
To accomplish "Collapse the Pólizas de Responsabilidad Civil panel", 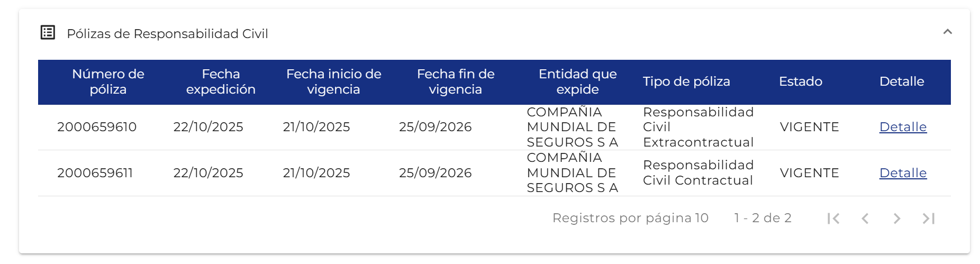I will pos(947,32).
